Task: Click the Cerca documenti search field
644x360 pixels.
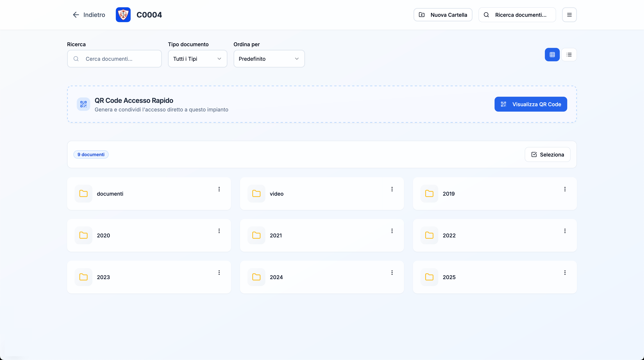Action: coord(114,59)
